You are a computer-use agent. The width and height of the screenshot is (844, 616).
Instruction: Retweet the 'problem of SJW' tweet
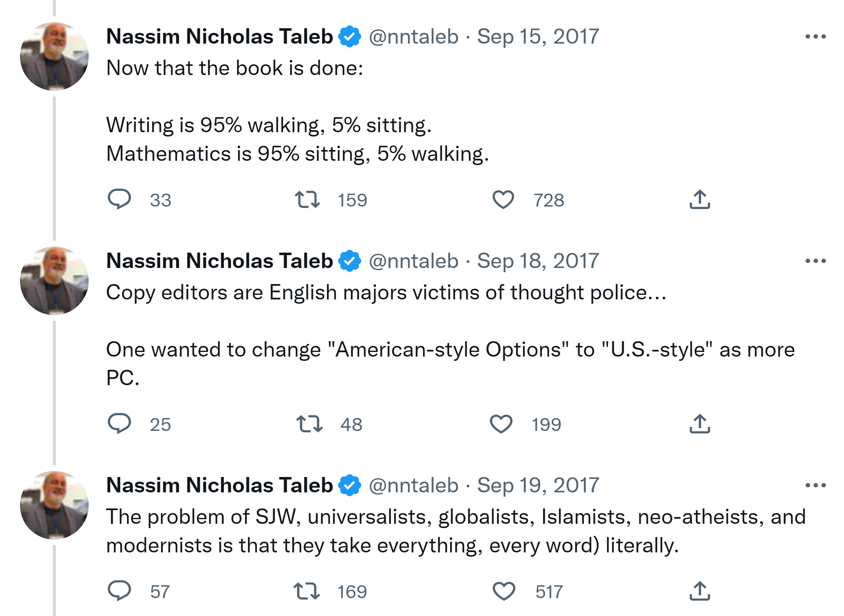(306, 591)
